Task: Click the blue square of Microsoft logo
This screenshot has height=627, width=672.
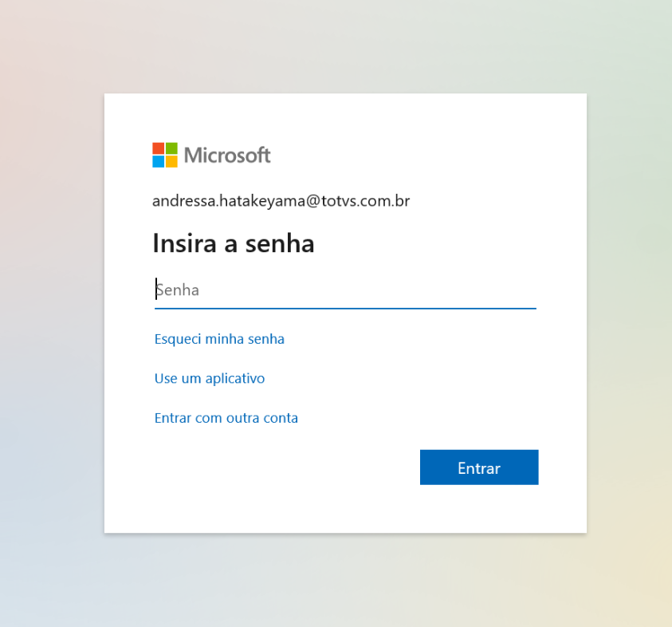Action: coord(158,161)
